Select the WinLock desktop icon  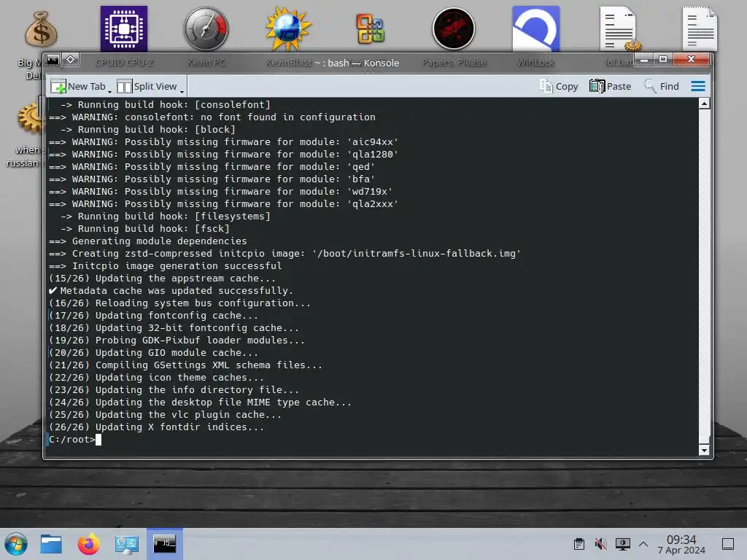click(x=535, y=29)
